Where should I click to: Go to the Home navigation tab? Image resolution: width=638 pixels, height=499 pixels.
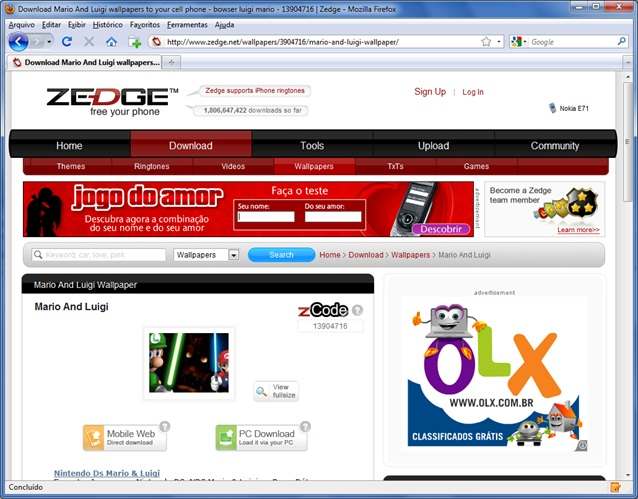[x=69, y=146]
